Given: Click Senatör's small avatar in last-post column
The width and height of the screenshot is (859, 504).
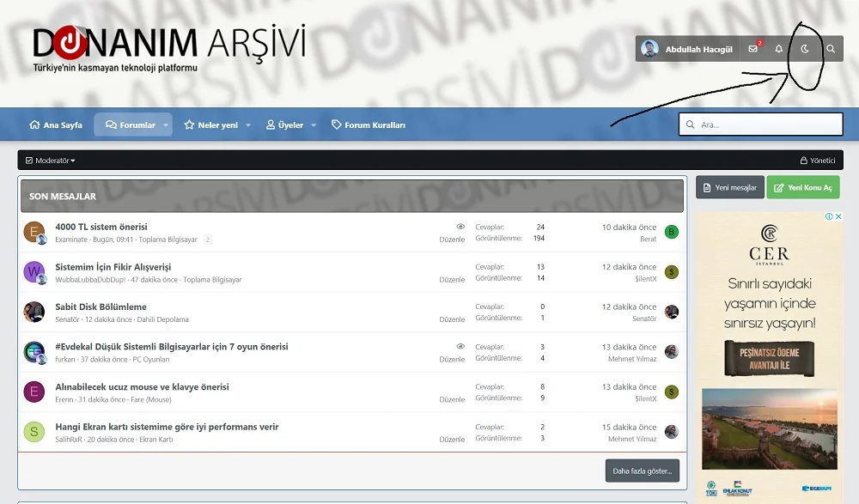Looking at the screenshot, I should click(672, 312).
